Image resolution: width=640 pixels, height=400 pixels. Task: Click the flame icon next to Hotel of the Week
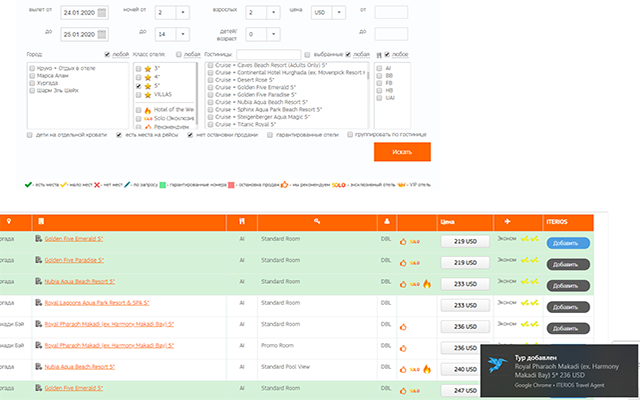click(x=148, y=110)
